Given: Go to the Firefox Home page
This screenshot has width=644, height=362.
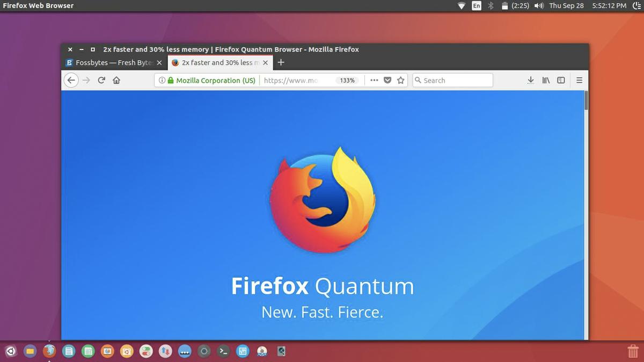Looking at the screenshot, I should click(x=116, y=81).
